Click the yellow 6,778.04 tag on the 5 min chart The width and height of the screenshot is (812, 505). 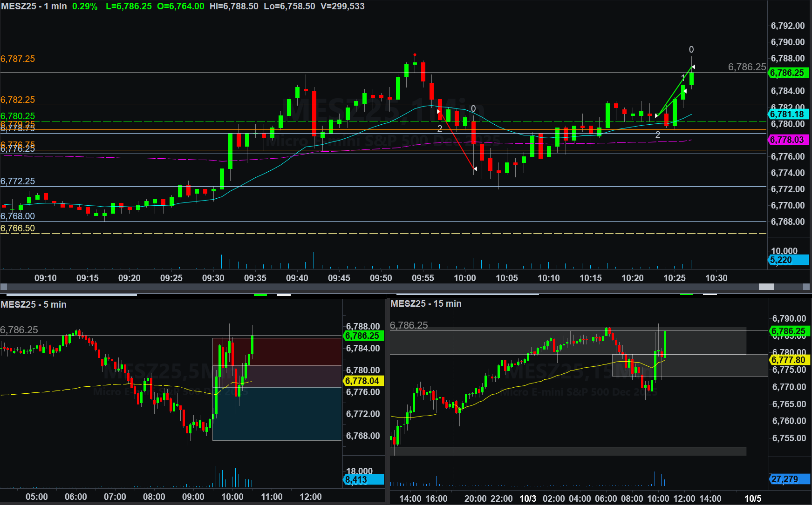tap(363, 381)
